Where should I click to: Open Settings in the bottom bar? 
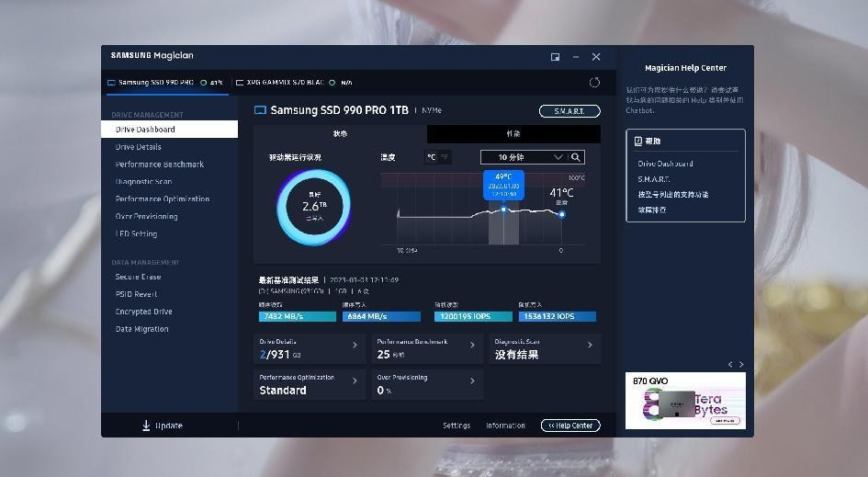coord(457,426)
